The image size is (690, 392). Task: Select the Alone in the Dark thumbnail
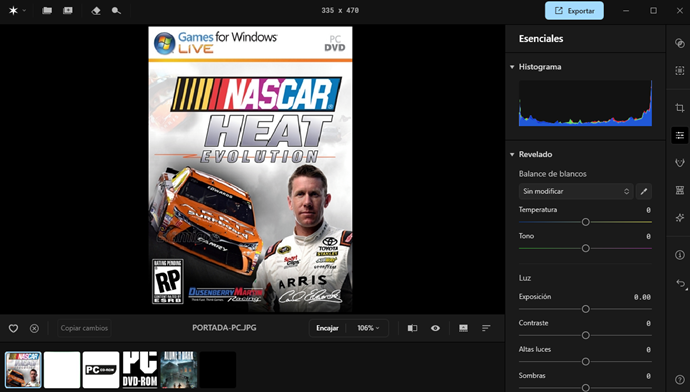(179, 370)
